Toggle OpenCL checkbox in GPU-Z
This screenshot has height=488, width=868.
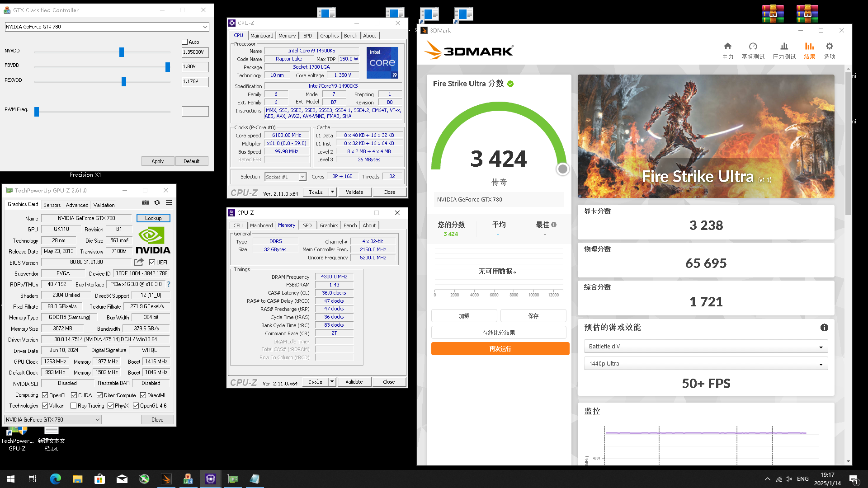[45, 395]
